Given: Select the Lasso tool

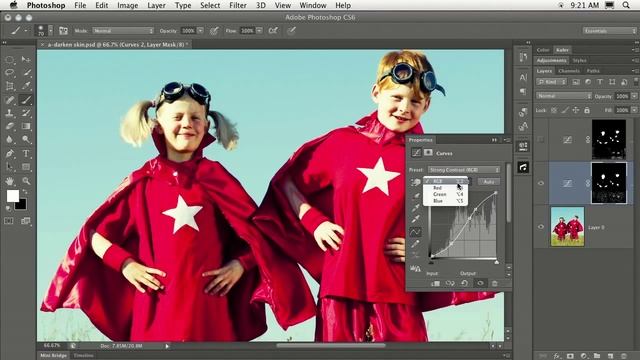Looking at the screenshot, I should tap(10, 73).
